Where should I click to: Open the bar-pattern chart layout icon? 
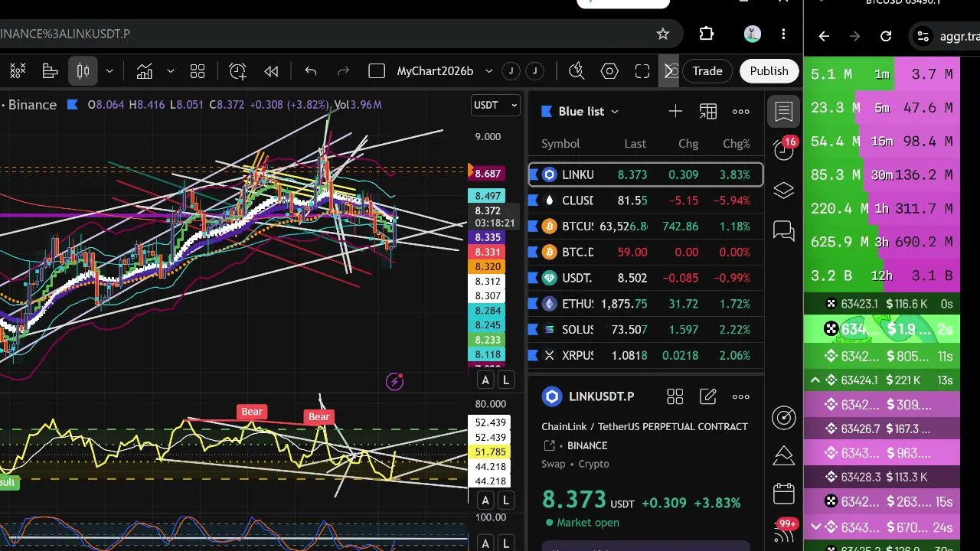51,71
